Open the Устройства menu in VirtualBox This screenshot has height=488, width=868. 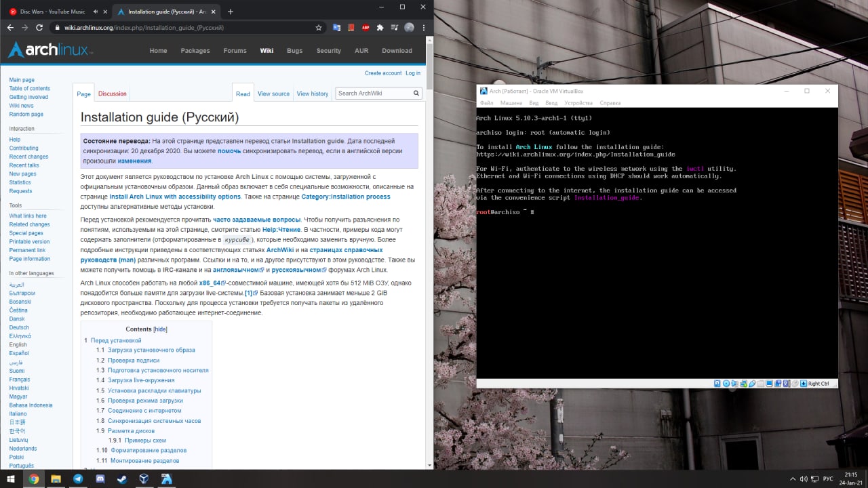tap(578, 103)
